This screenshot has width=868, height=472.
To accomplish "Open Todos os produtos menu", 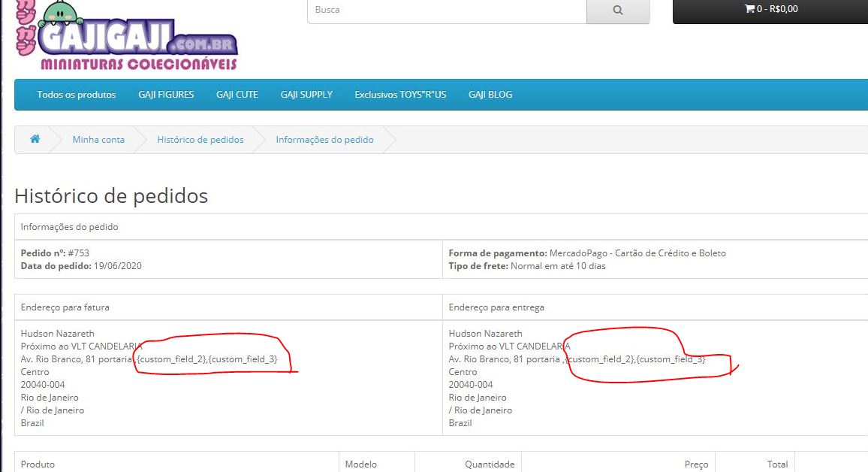I will (x=77, y=95).
